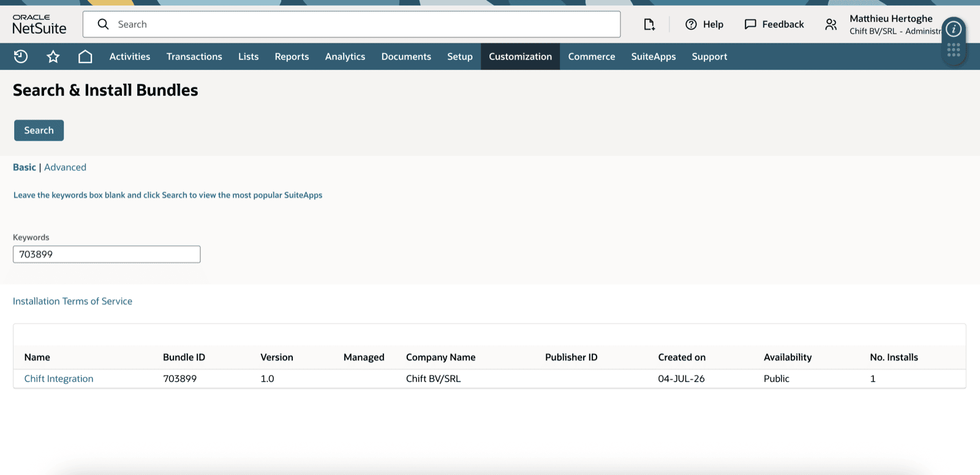Open the Recent Records history icon
The width and height of the screenshot is (980, 475).
coord(21,56)
